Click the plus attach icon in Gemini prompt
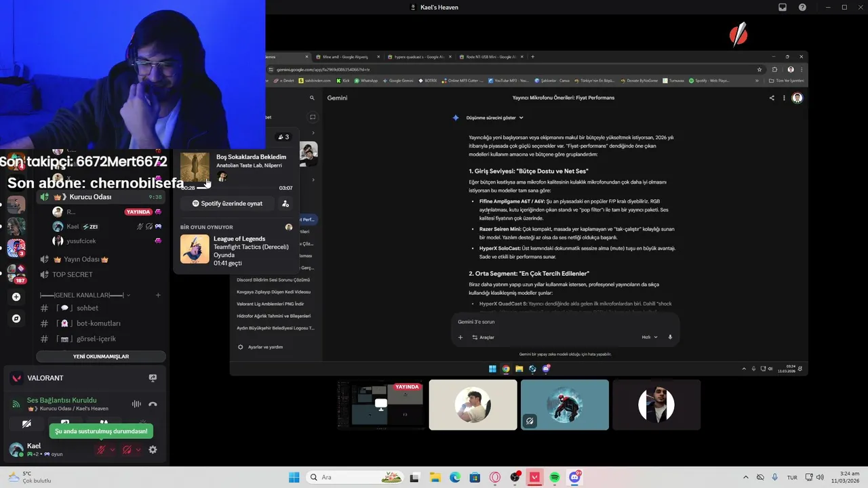The image size is (868, 488). [x=460, y=337]
